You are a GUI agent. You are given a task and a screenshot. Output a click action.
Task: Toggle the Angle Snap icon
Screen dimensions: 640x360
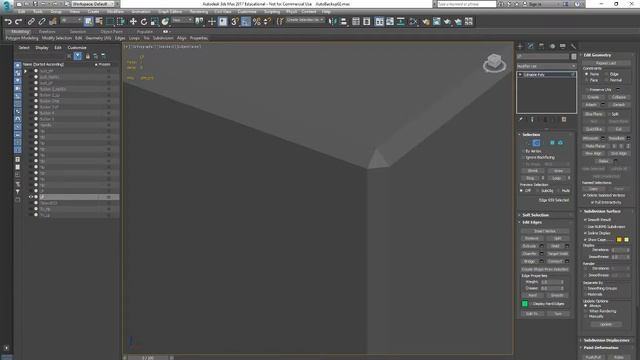point(246,22)
